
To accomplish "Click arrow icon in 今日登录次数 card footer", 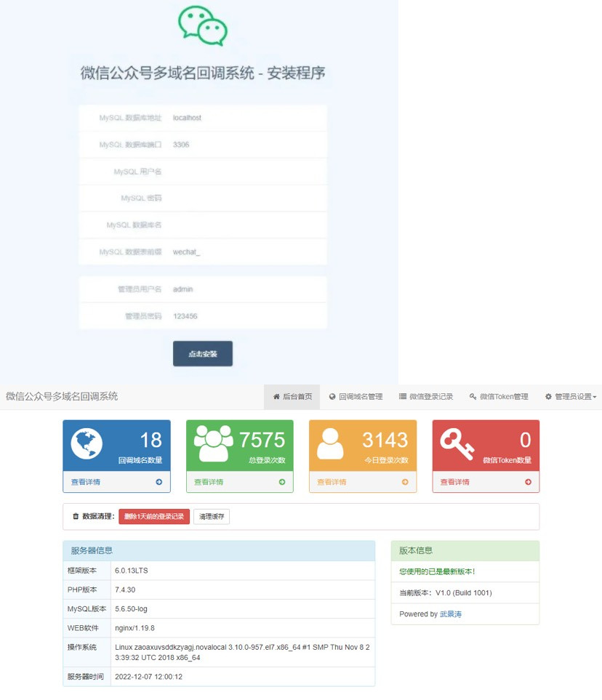I will coord(405,482).
